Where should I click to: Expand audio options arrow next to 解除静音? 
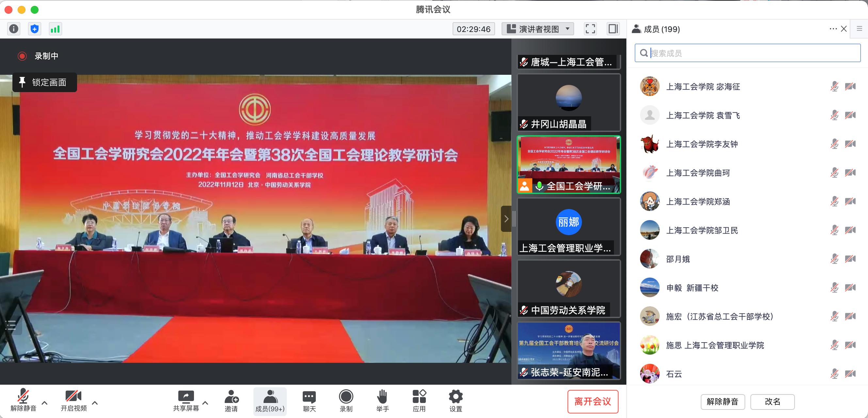coord(44,403)
